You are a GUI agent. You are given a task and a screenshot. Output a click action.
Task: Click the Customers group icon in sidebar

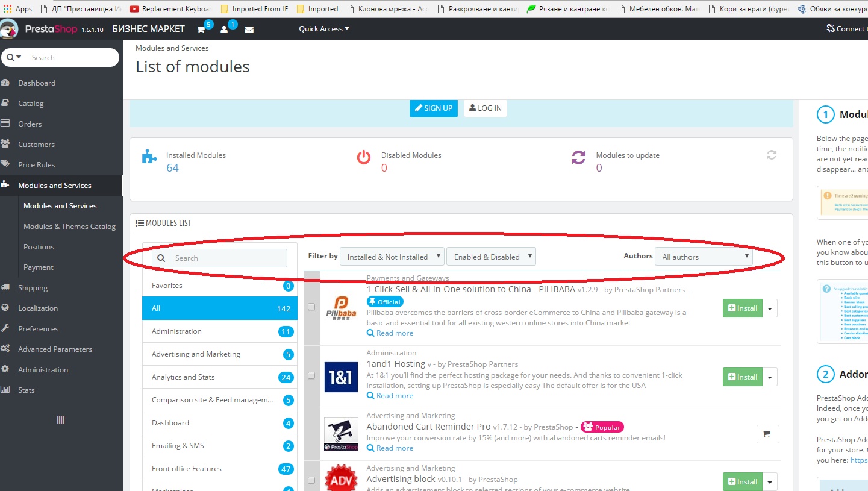coord(5,144)
